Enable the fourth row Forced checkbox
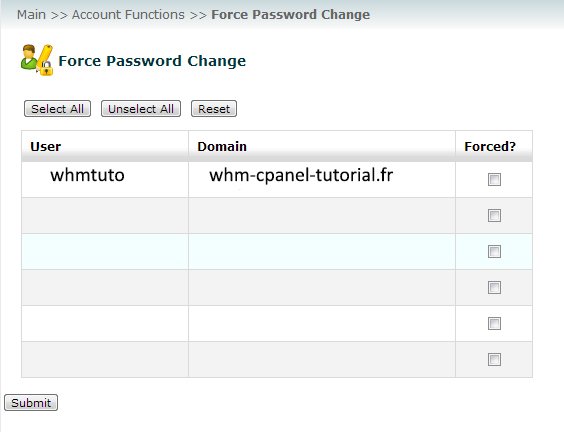564x432 pixels. tap(494, 287)
